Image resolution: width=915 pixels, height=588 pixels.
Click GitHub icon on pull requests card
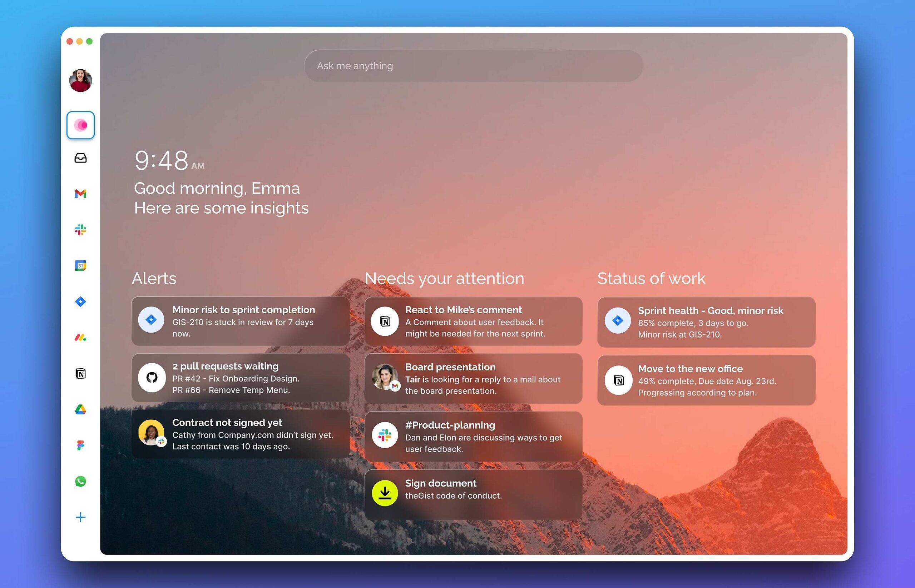(x=152, y=378)
